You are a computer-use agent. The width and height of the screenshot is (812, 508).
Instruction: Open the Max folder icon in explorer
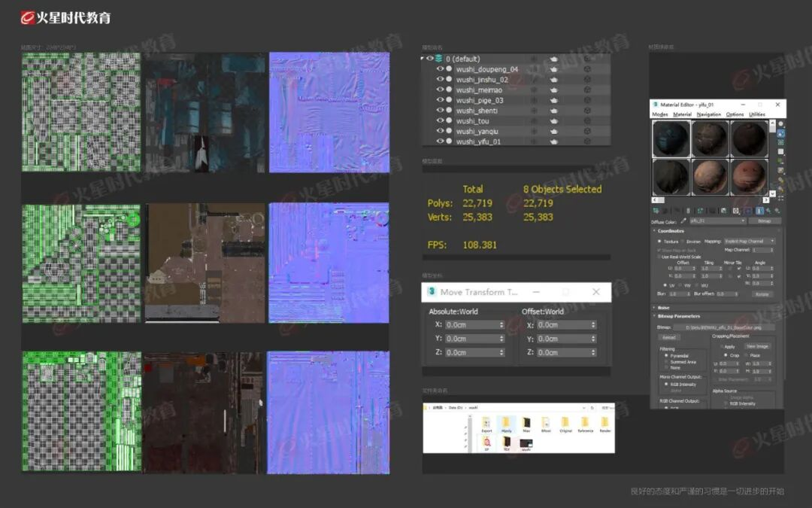point(526,424)
